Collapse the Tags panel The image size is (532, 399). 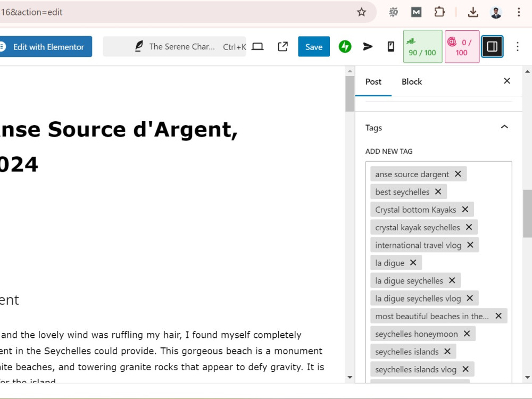(504, 127)
